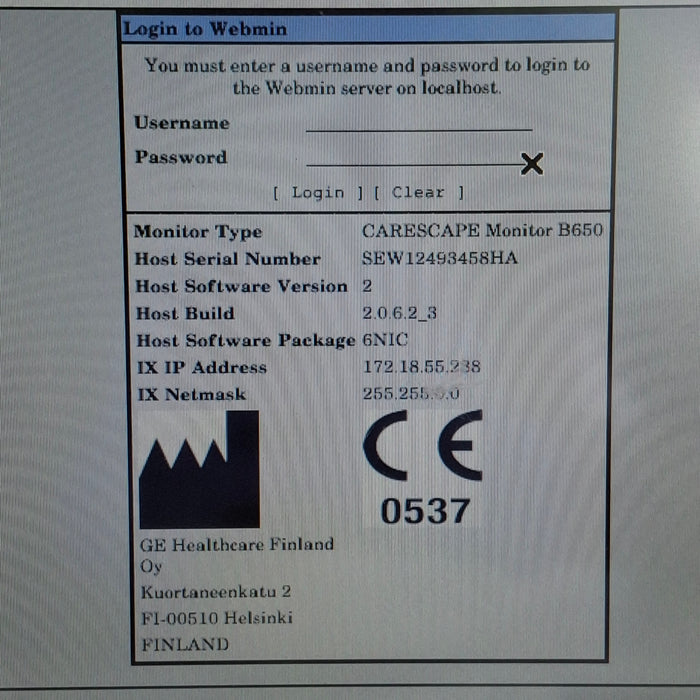This screenshot has width=700, height=700.
Task: Click the "Host Software Version" label
Action: [242, 286]
